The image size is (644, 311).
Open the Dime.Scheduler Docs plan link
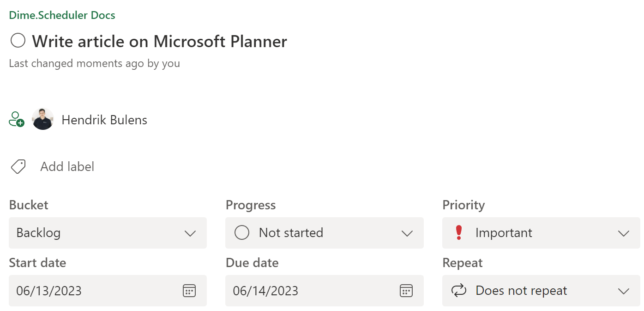pyautogui.click(x=62, y=15)
